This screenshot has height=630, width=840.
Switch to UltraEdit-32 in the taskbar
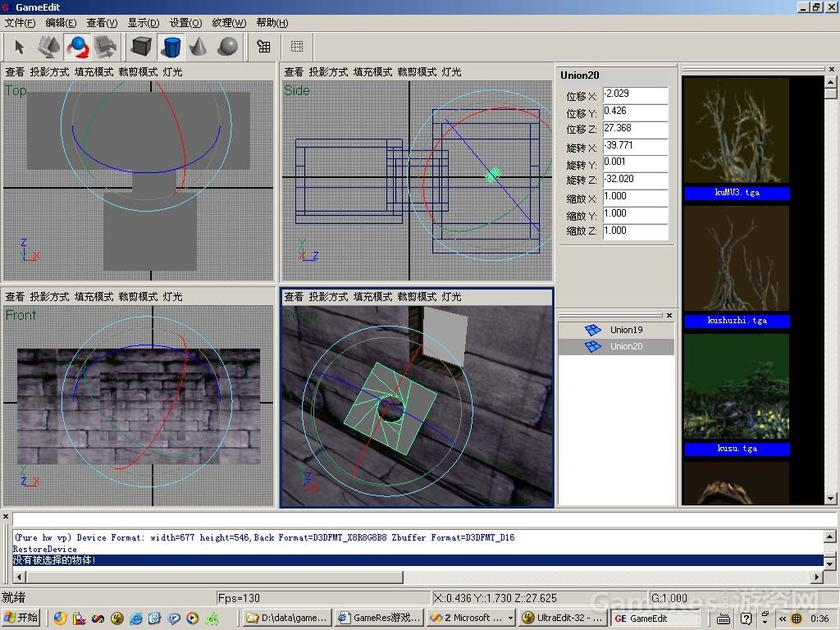tap(560, 618)
